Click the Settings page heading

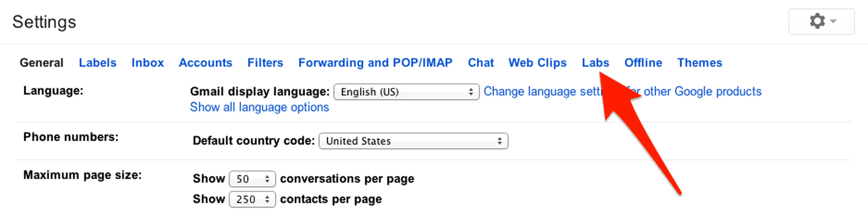pos(44,22)
